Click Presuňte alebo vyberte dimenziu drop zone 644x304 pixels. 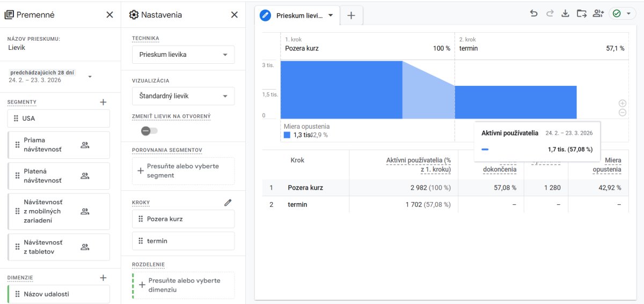[x=184, y=285]
